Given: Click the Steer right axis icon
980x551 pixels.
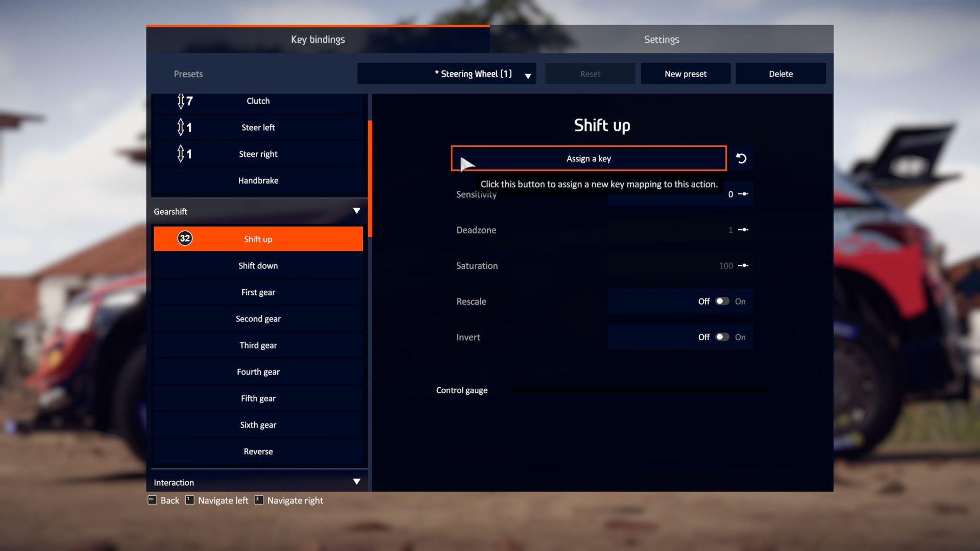Looking at the screenshot, I should coord(181,154).
